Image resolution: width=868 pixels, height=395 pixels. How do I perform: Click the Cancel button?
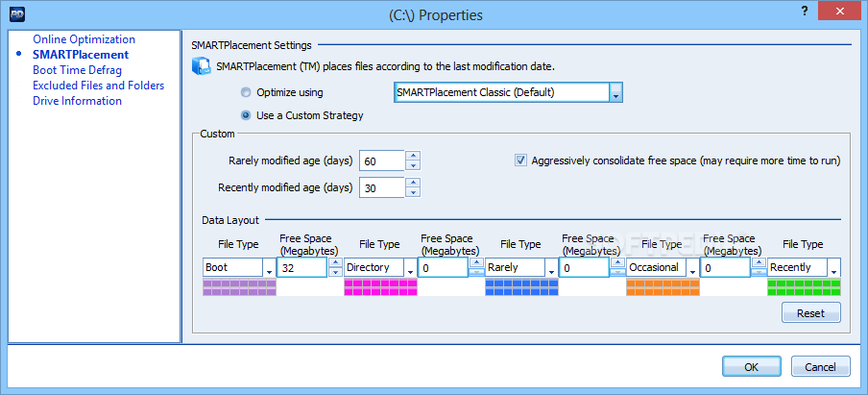point(820,367)
